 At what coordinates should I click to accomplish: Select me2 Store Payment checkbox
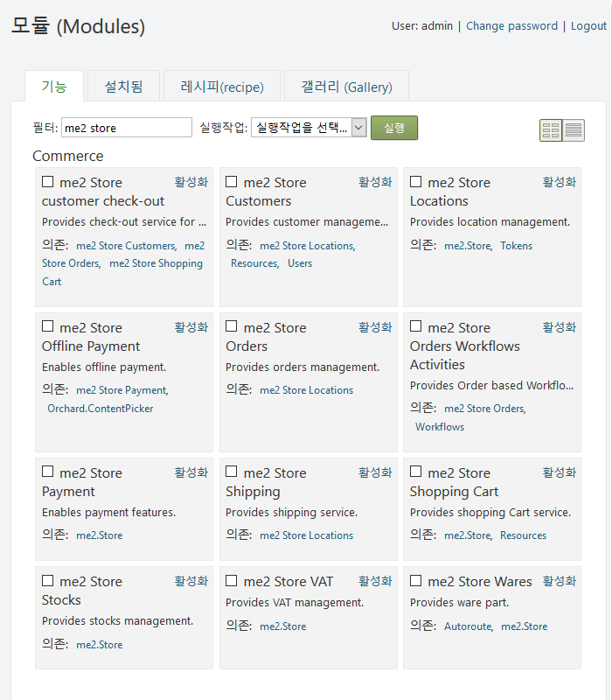48,472
